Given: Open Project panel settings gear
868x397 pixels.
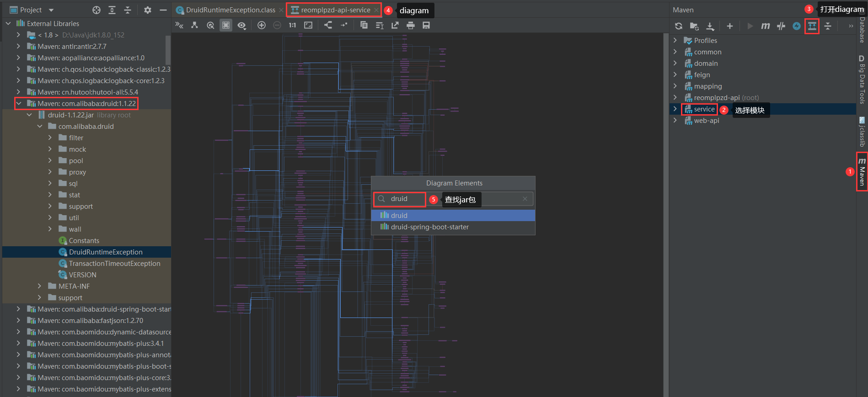Looking at the screenshot, I should [x=148, y=10].
